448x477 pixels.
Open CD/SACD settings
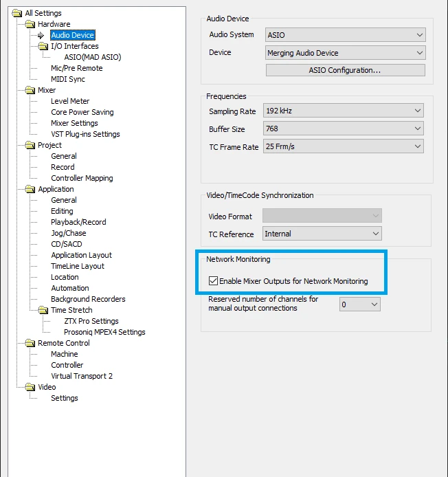pyautogui.click(x=66, y=244)
